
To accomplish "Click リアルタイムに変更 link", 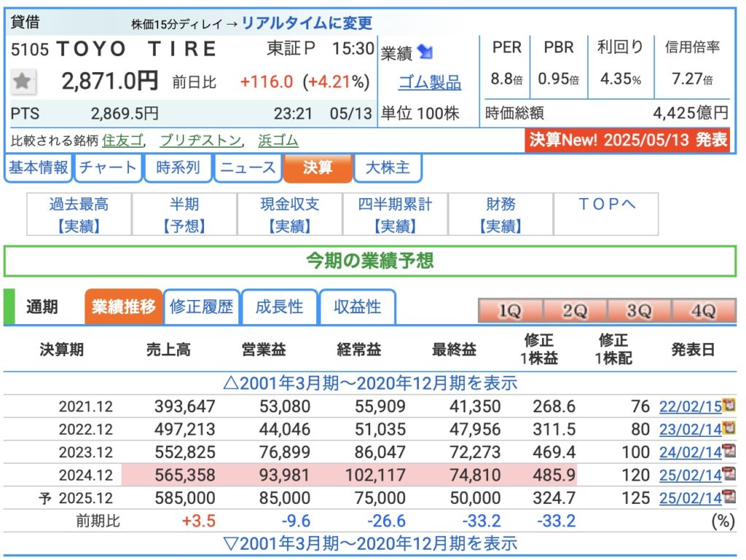I will tap(307, 23).
